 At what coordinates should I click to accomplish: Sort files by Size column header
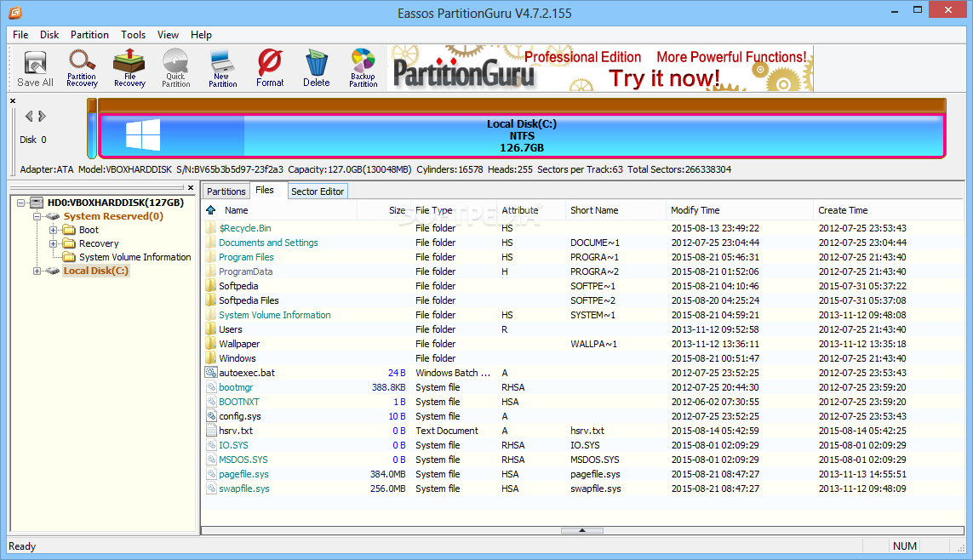coord(383,210)
